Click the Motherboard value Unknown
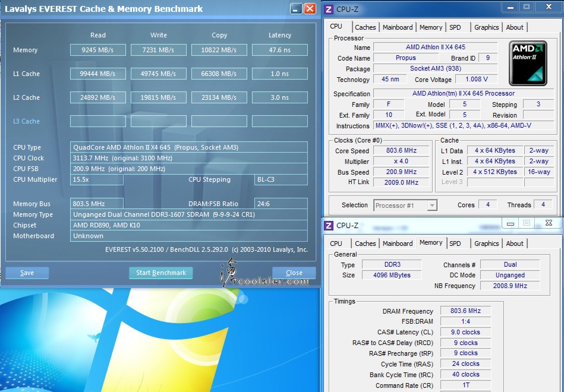 [x=189, y=236]
